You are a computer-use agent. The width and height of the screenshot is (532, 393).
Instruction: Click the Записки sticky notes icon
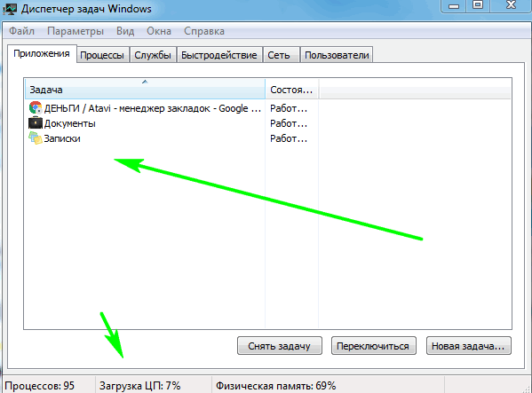(36, 138)
